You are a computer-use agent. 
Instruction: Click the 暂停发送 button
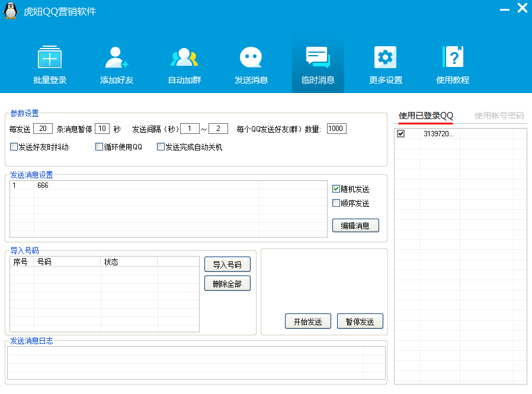360,321
